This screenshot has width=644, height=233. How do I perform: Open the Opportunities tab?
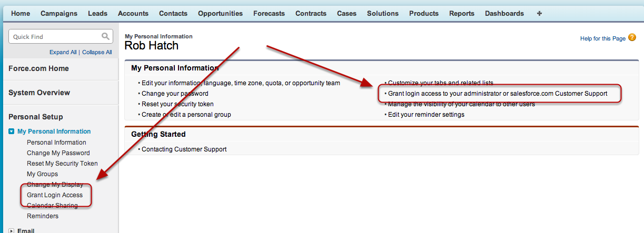(x=220, y=13)
